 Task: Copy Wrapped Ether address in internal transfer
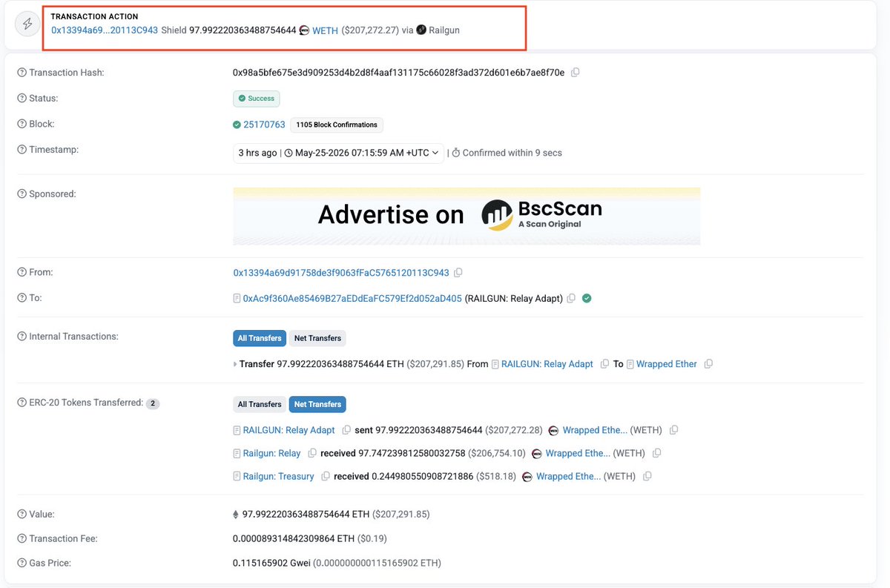(x=708, y=364)
